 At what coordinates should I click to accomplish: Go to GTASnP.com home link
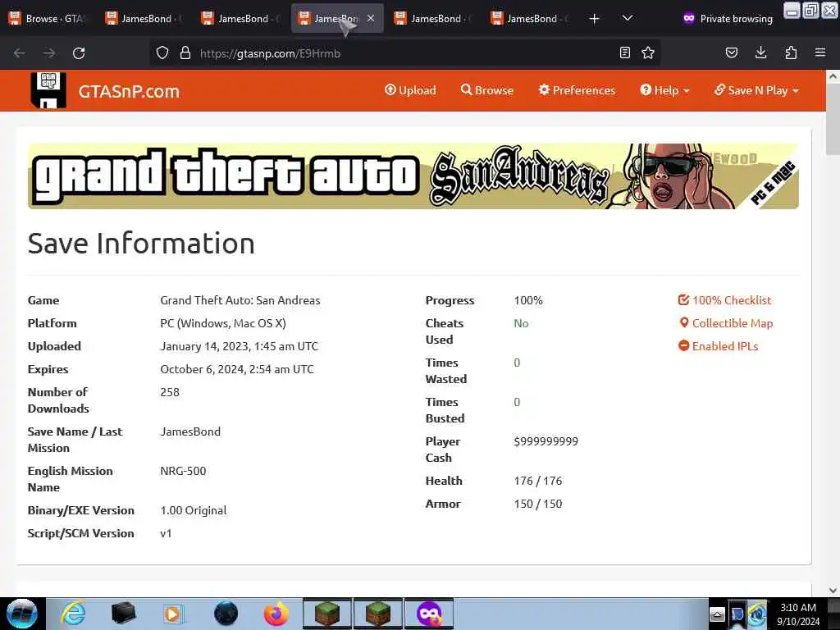coord(129,92)
